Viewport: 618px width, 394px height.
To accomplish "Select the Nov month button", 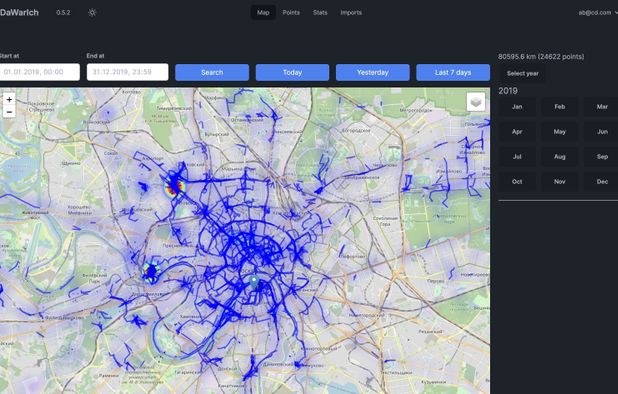I will click(560, 182).
